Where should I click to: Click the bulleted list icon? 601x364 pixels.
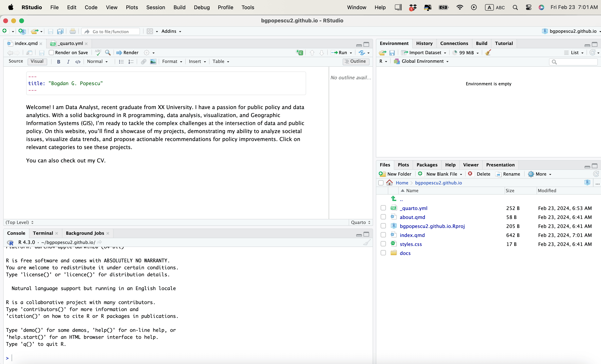(x=121, y=62)
